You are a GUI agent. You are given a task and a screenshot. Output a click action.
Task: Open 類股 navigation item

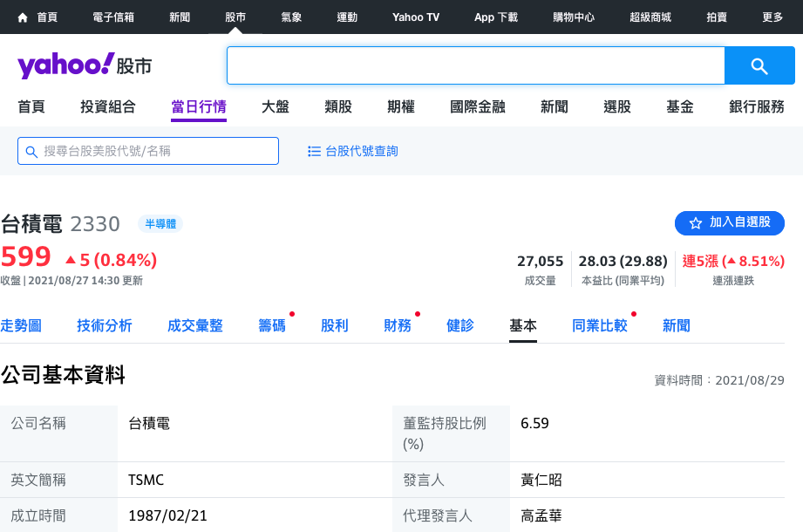point(338,106)
